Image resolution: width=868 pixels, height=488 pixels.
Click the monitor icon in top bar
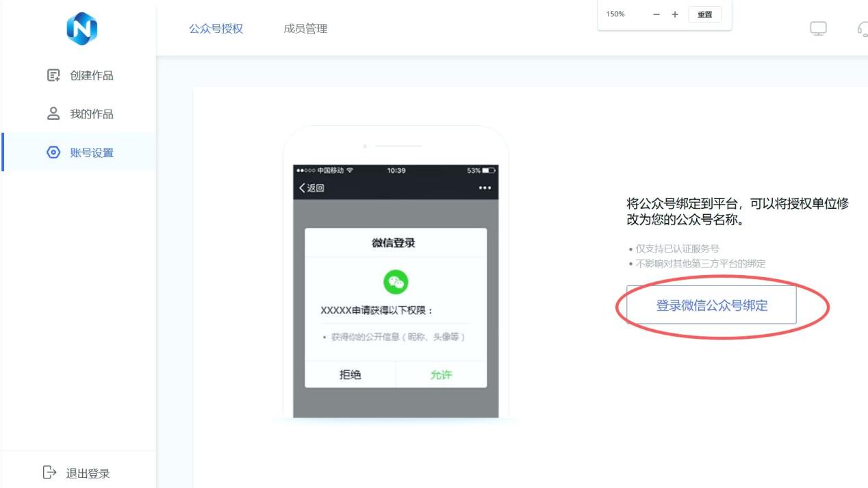click(818, 29)
